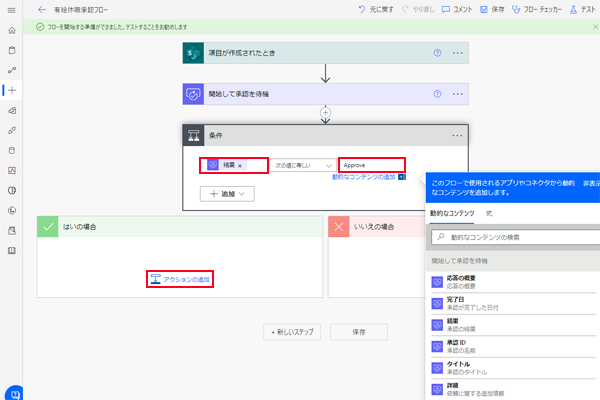Click the SharePoint trigger icon
Screen dimensions: 600x400
tap(193, 53)
